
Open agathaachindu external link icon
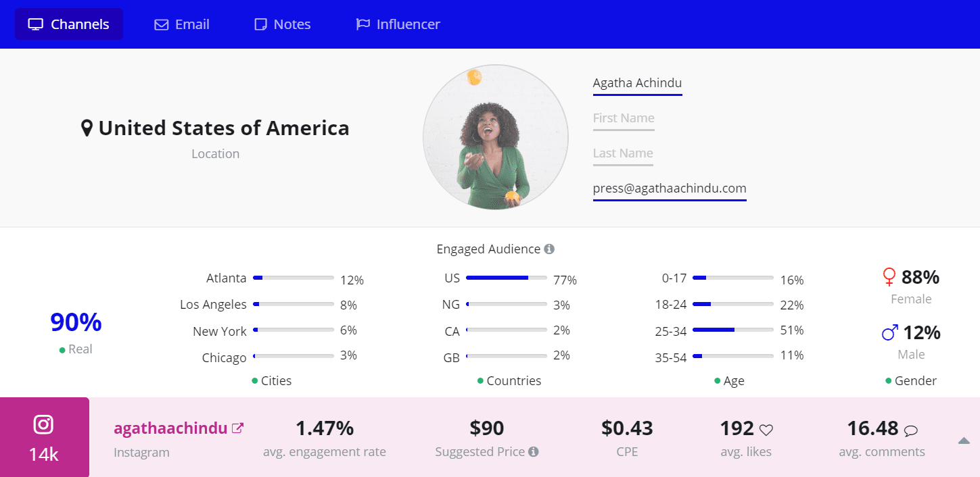click(x=237, y=428)
